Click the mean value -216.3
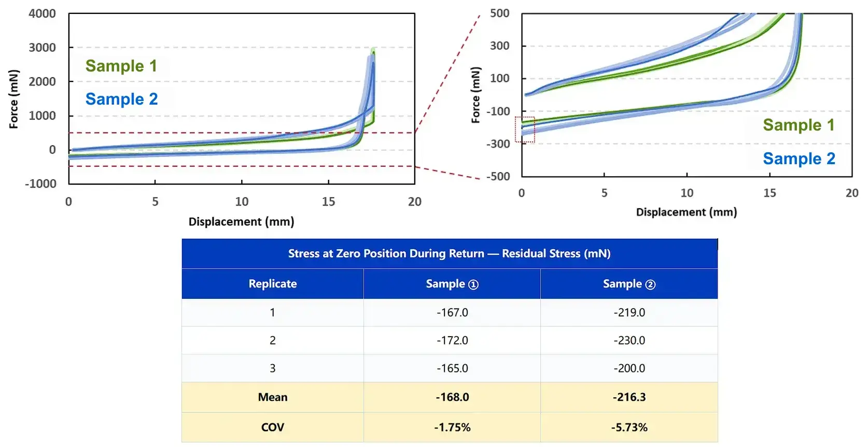The width and height of the screenshot is (868, 447). click(629, 397)
